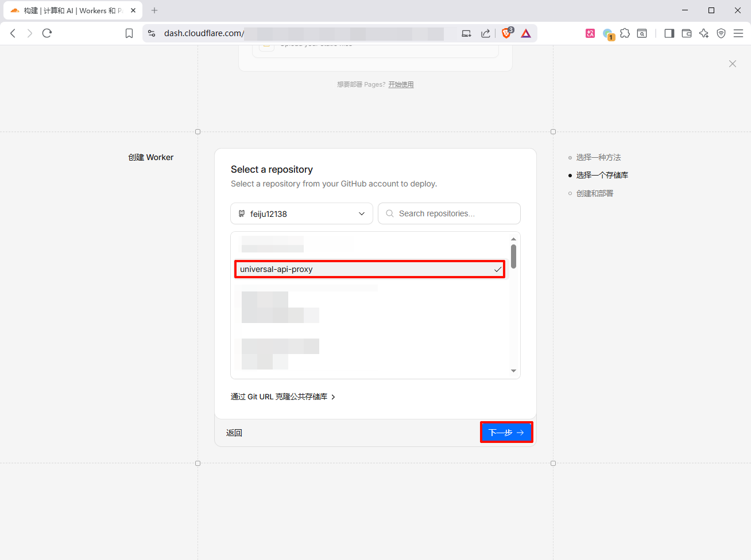Click the blue 下一步 next button
Image resolution: width=751 pixels, height=560 pixels.
point(506,433)
